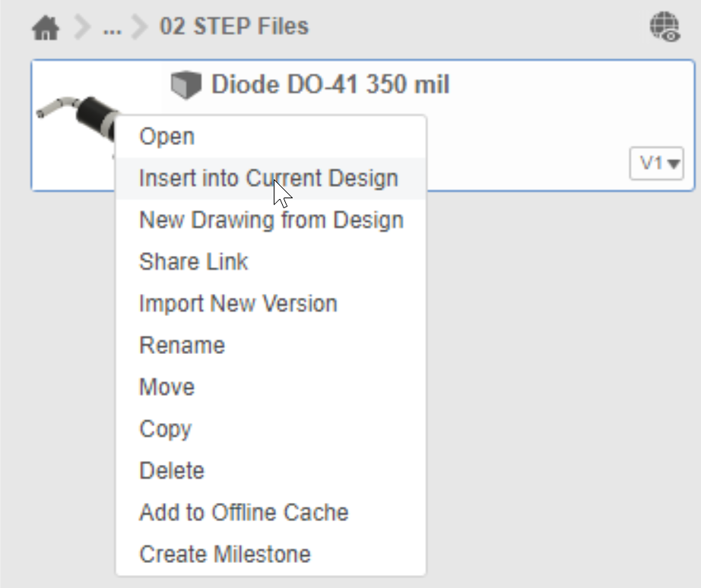Select Create Milestone option

pos(224,555)
